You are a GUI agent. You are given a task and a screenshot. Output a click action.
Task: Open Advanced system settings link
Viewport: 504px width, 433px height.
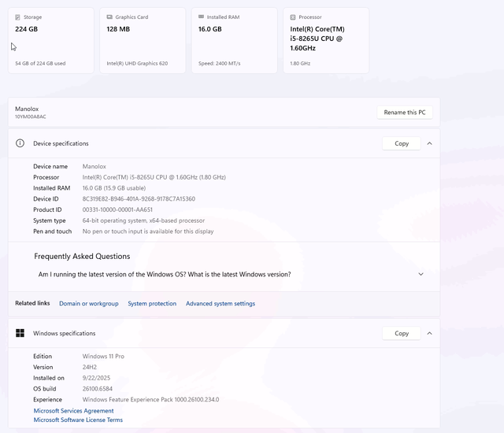(220, 303)
